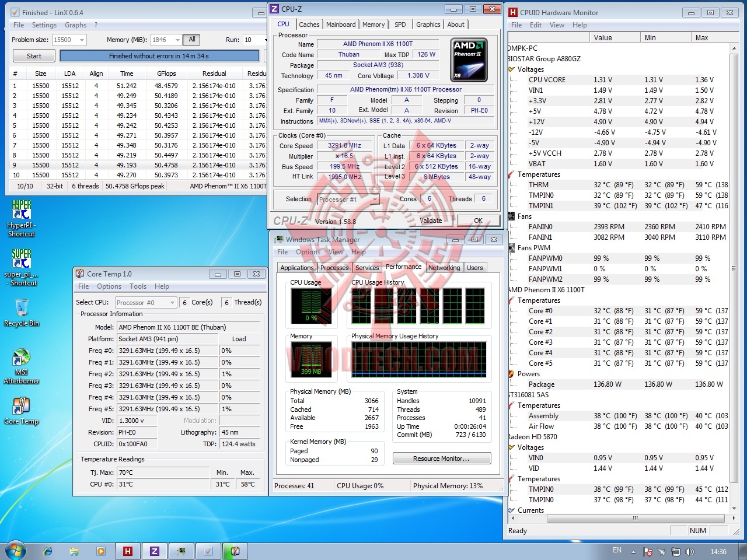The image size is (747, 560).
Task: Click the CPU-Z taskbar button
Action: [x=155, y=551]
